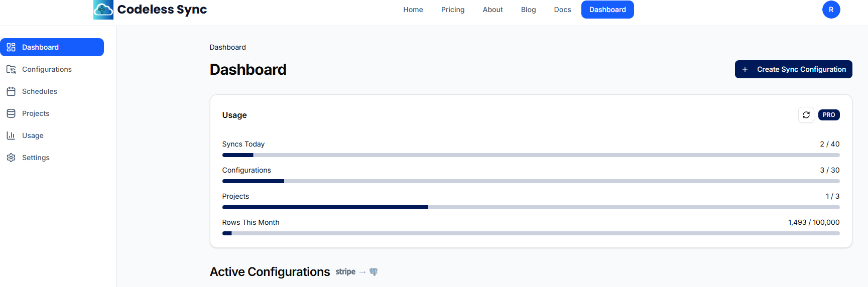Open the Pricing page in top navigation
The height and width of the screenshot is (287, 868).
[x=453, y=10]
